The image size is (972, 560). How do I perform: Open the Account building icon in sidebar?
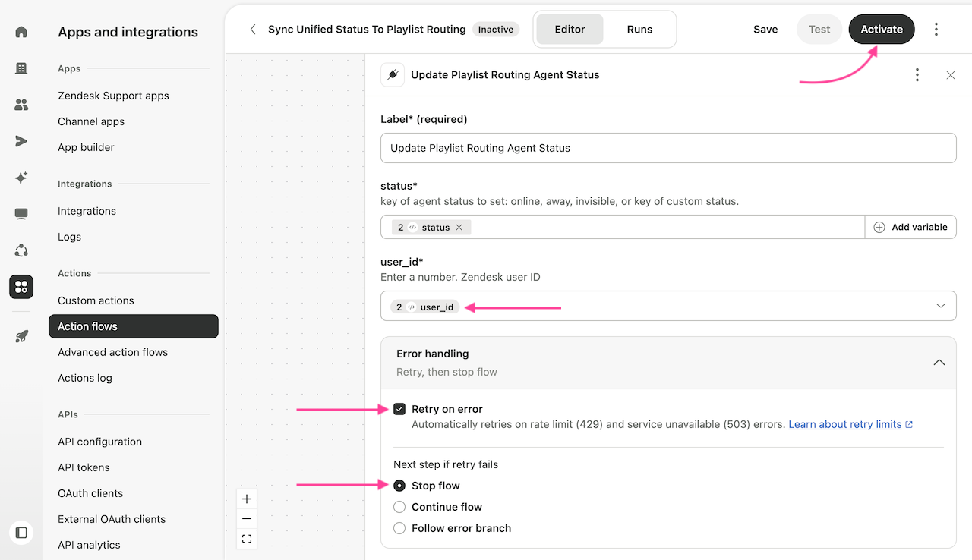coord(21,68)
